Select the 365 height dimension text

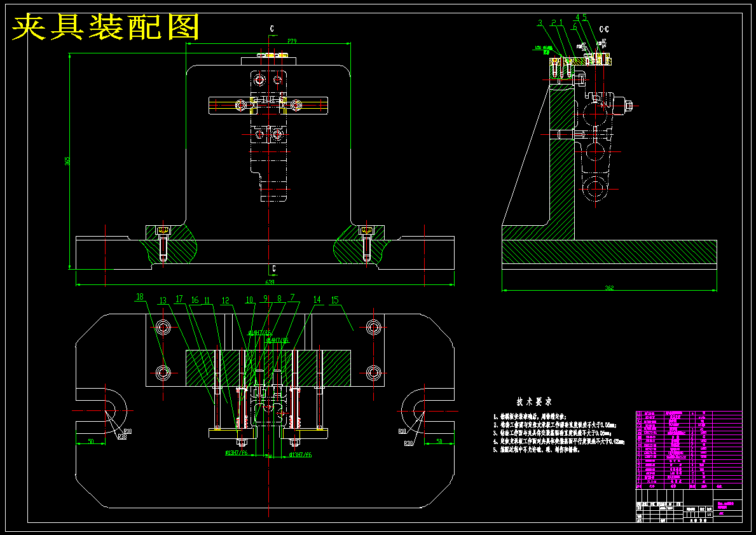coord(67,160)
